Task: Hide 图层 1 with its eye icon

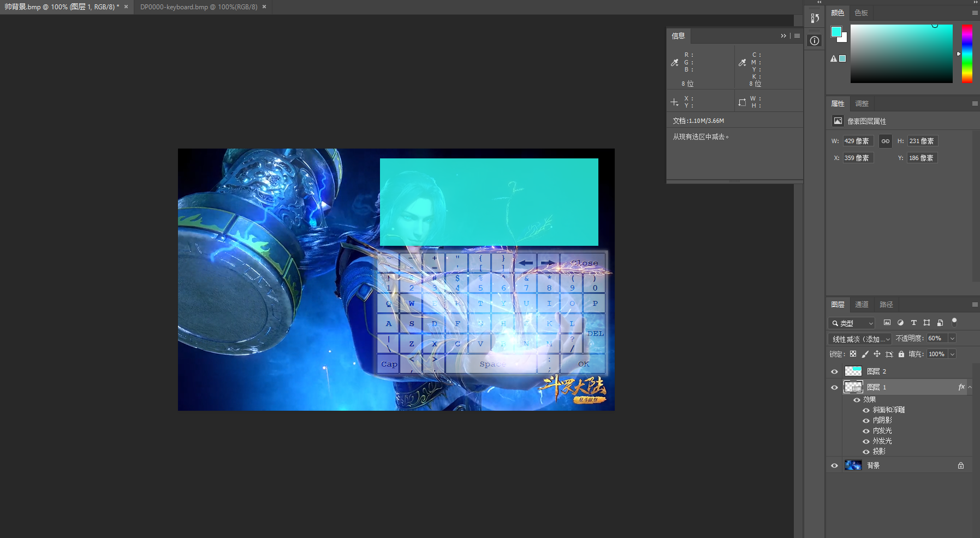Action: click(834, 387)
